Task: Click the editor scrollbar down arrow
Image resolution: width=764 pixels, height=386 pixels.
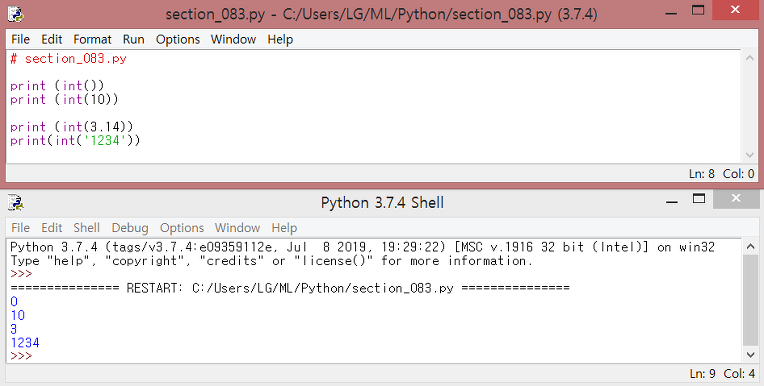Action: point(750,155)
